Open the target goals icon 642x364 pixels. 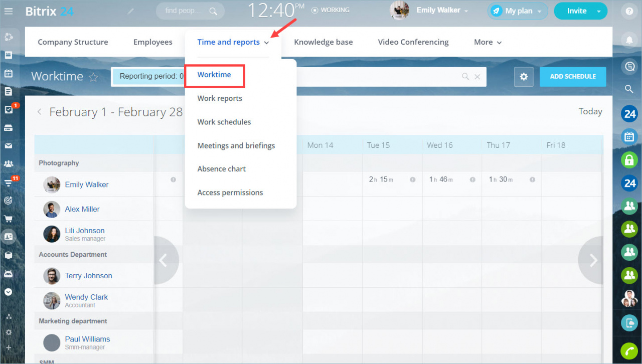[x=8, y=201]
